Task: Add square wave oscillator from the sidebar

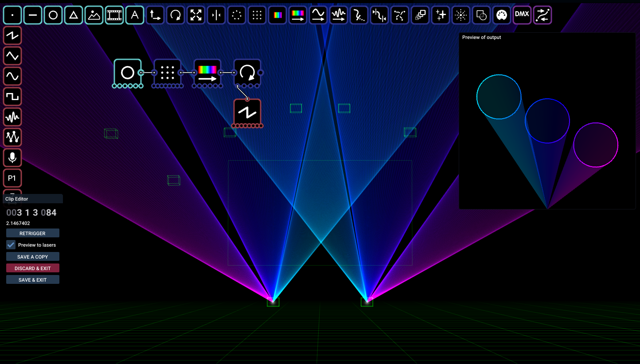Action: tap(12, 97)
